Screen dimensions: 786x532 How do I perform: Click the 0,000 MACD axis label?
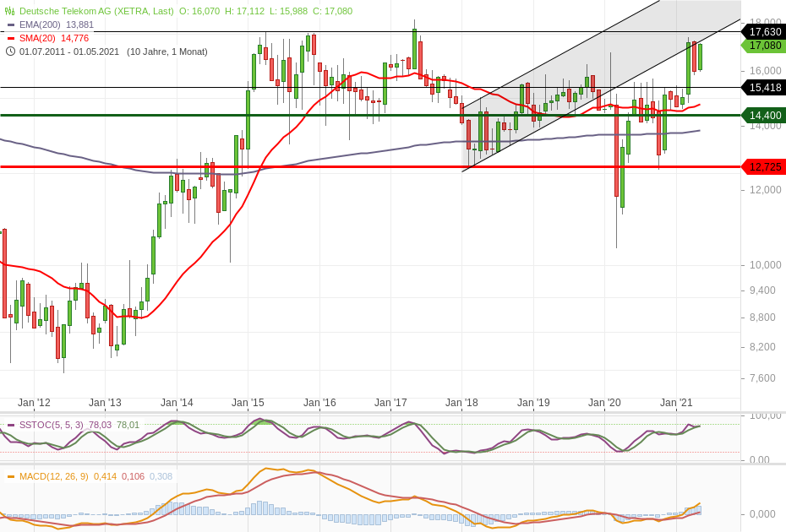[762, 514]
